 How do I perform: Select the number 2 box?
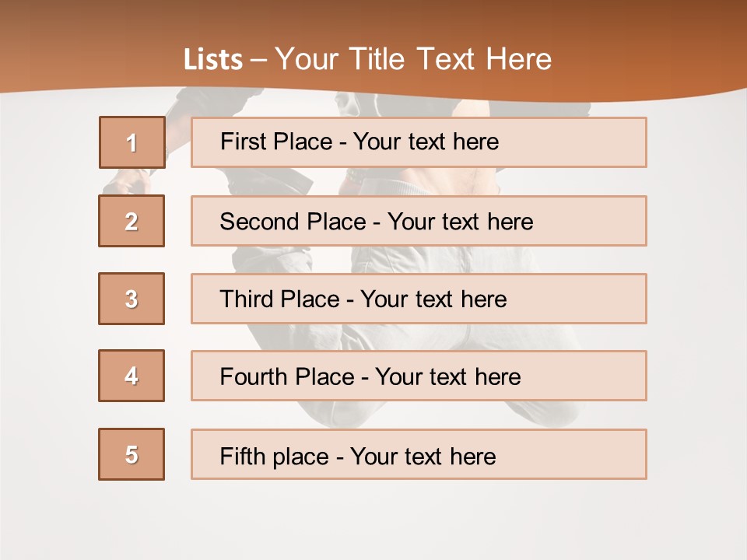[x=132, y=221]
